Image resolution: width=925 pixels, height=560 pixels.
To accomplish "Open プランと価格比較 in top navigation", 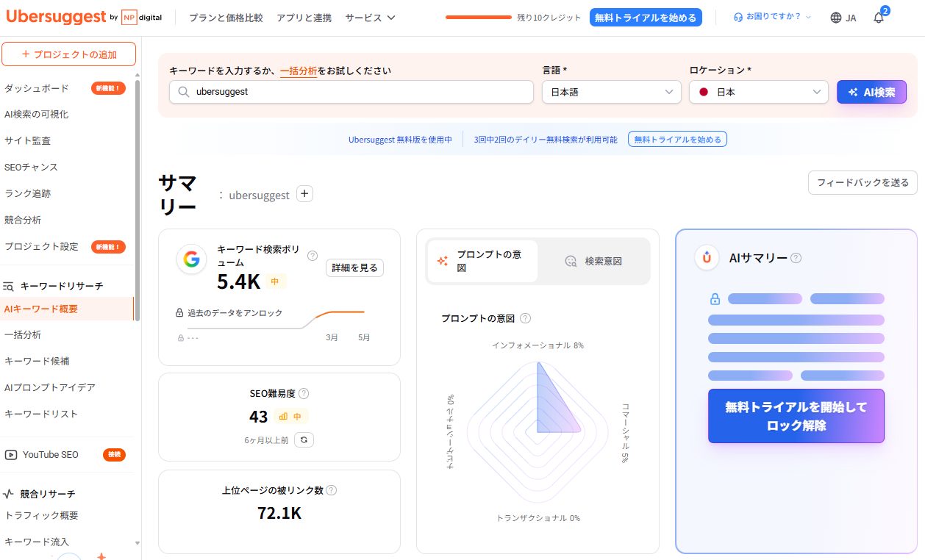I will pyautogui.click(x=226, y=18).
